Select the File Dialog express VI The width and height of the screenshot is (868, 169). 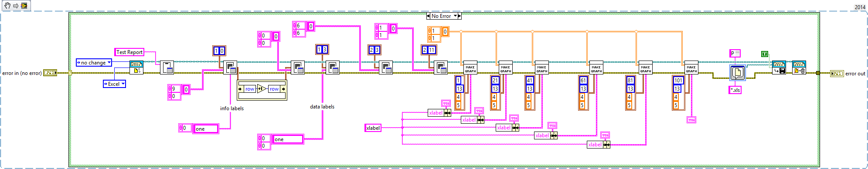tap(738, 72)
